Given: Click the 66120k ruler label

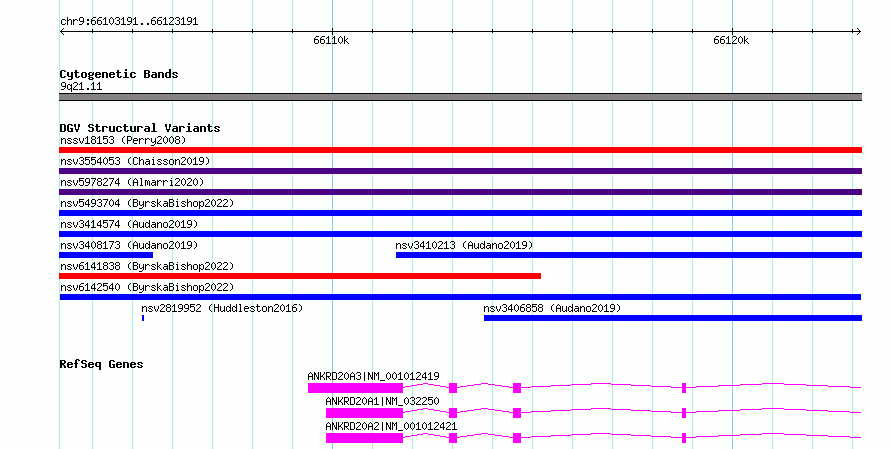Looking at the screenshot, I should pos(731,40).
